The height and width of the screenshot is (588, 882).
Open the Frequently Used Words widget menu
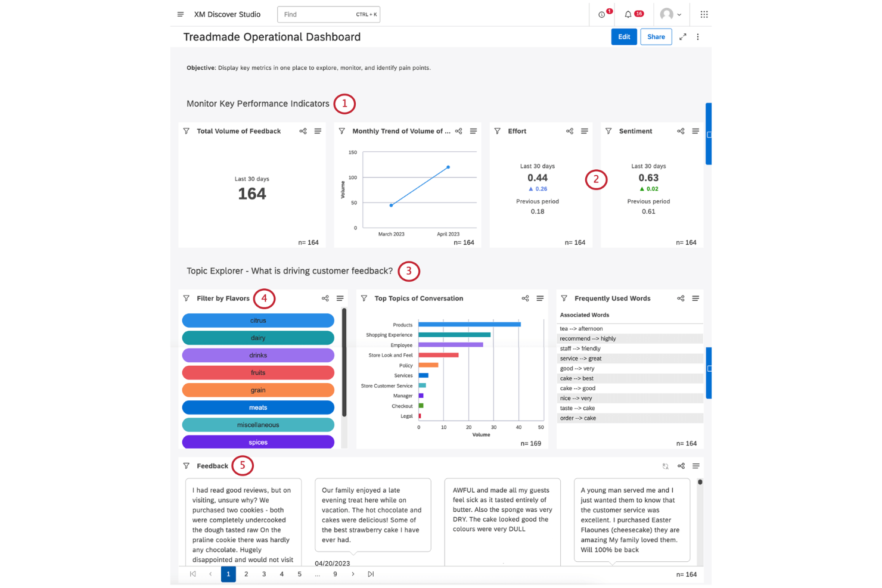695,298
